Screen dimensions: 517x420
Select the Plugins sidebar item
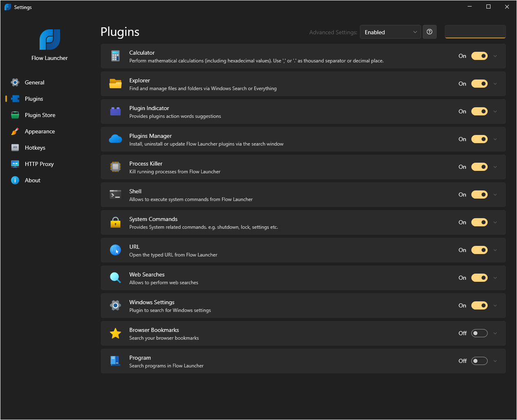click(x=50, y=99)
